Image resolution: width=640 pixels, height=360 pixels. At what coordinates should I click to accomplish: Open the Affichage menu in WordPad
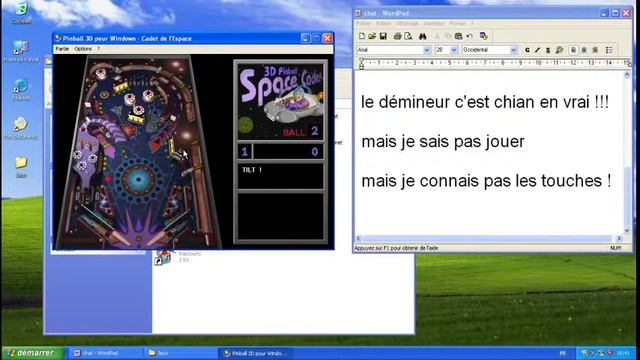408,24
